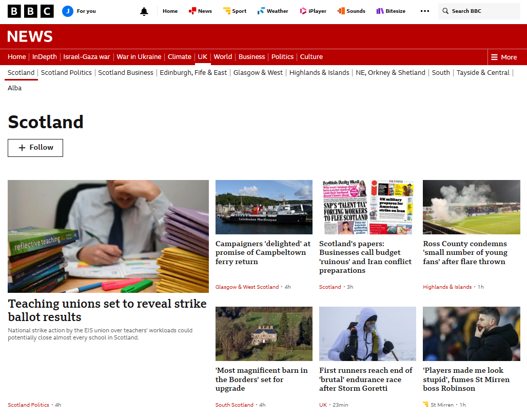Image resolution: width=527 pixels, height=420 pixels.
Task: Select the Scotland Politics subnav item
Action: (66, 73)
